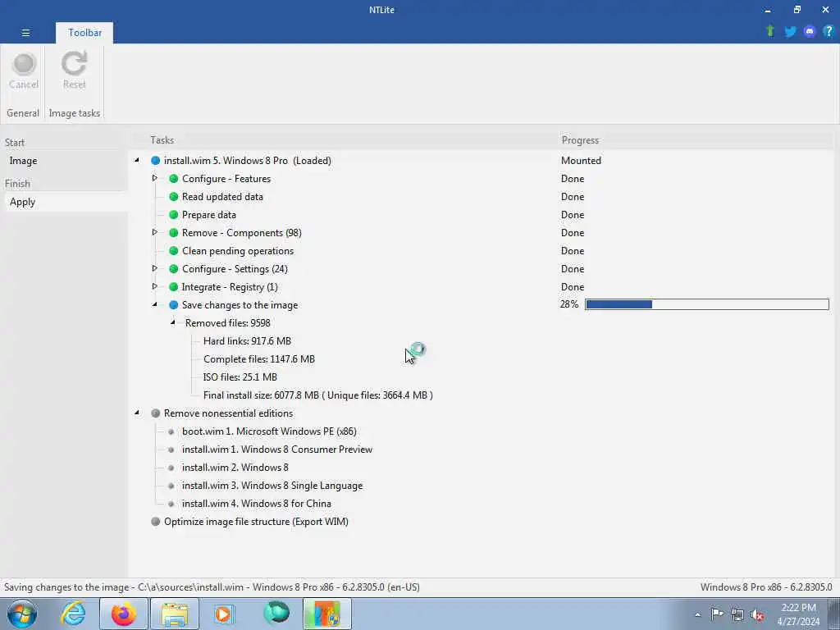Click the Tasks column header

coord(162,139)
